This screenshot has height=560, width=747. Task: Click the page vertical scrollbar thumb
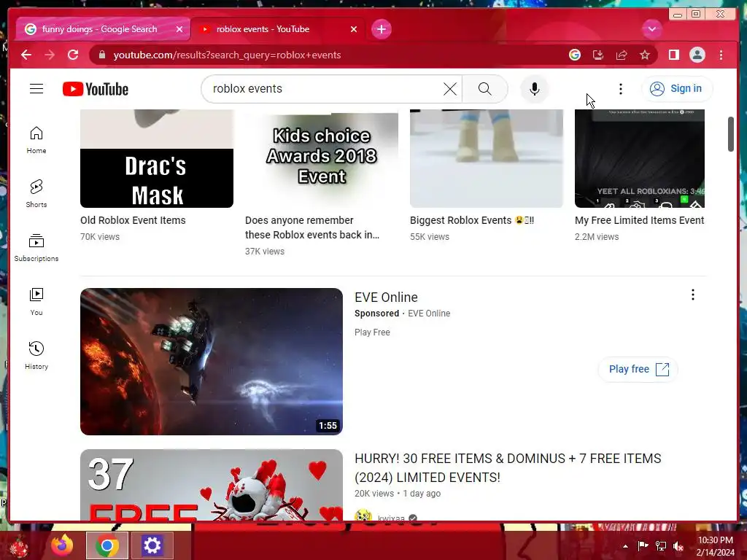coord(731,134)
